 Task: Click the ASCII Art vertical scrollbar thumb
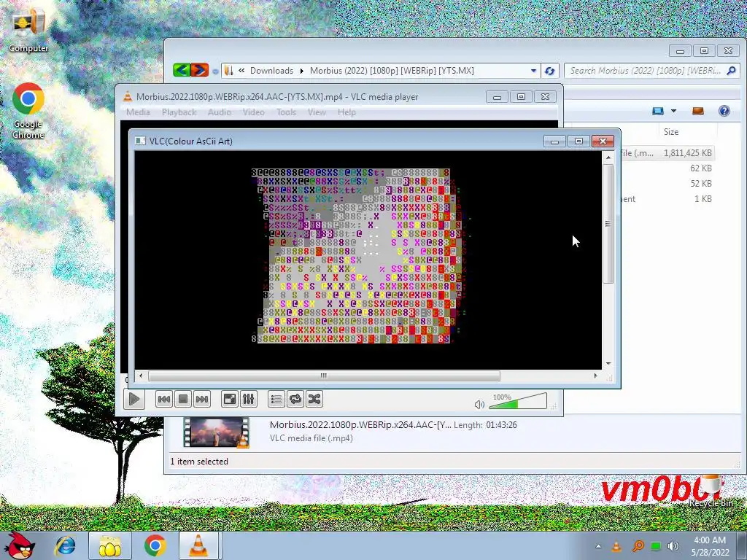tap(608, 224)
